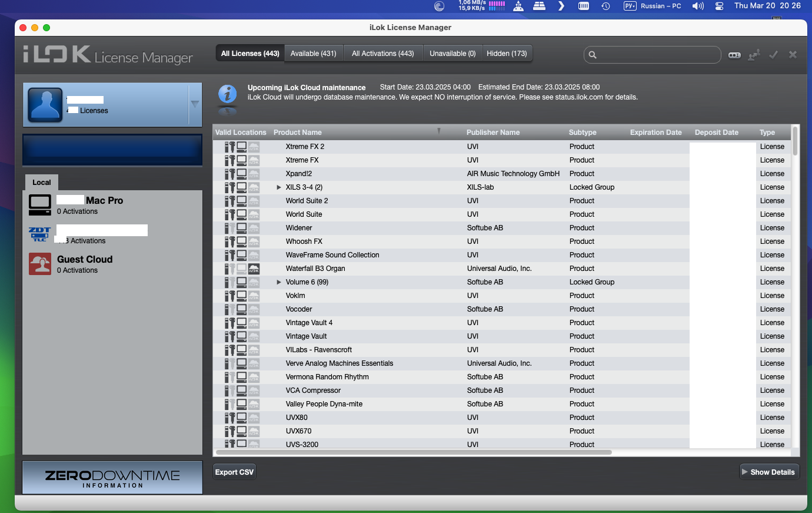812x513 pixels.
Task: Sort by the Expiration Date column header
Action: click(x=656, y=133)
